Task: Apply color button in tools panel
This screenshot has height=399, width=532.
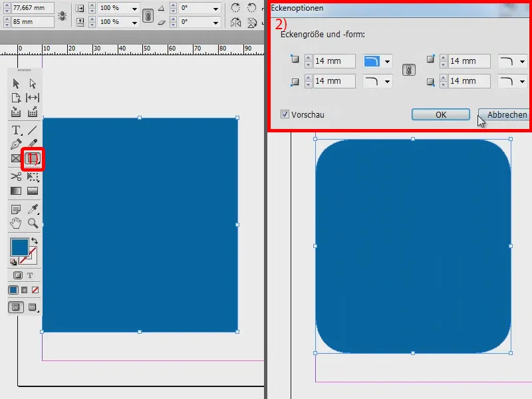Action: pos(13,290)
